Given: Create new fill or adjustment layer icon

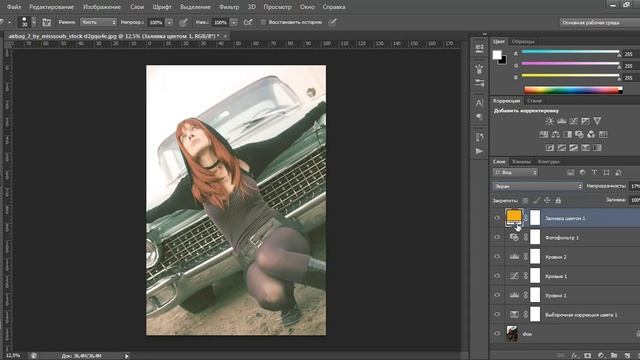Looking at the screenshot, I should click(x=601, y=356).
